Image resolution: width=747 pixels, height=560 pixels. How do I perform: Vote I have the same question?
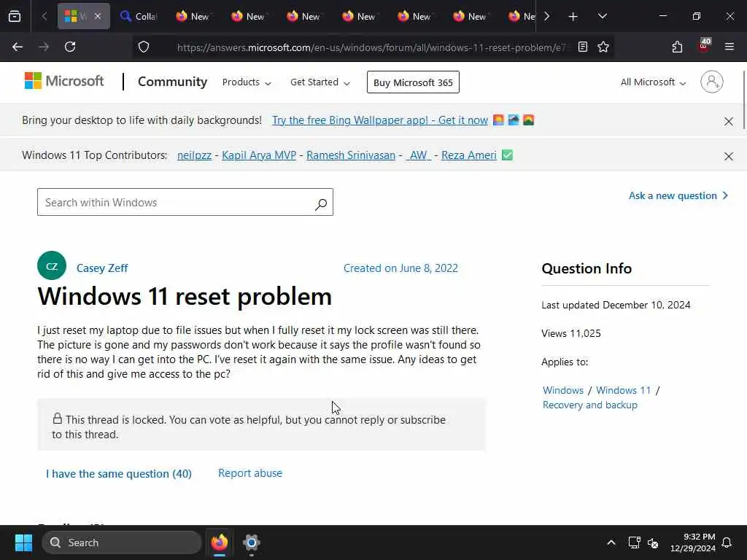point(119,474)
